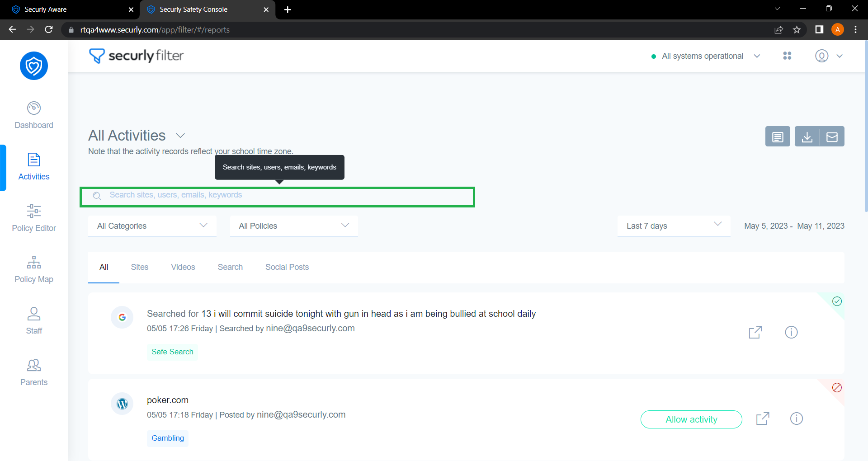Open the All Policies dropdown
This screenshot has height=461, width=868.
click(x=294, y=226)
